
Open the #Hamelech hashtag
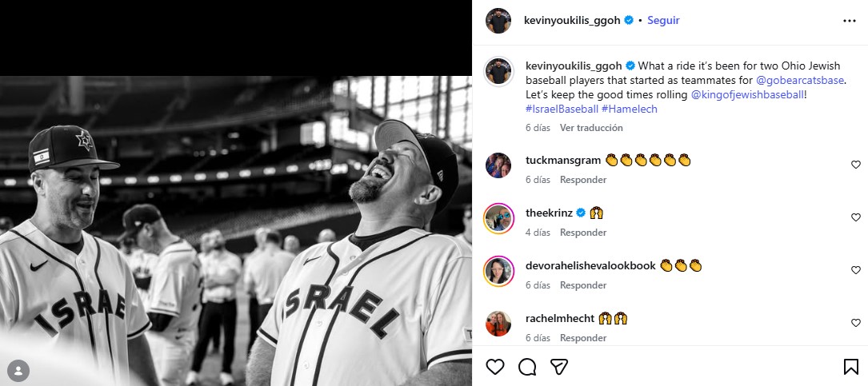[630, 109]
